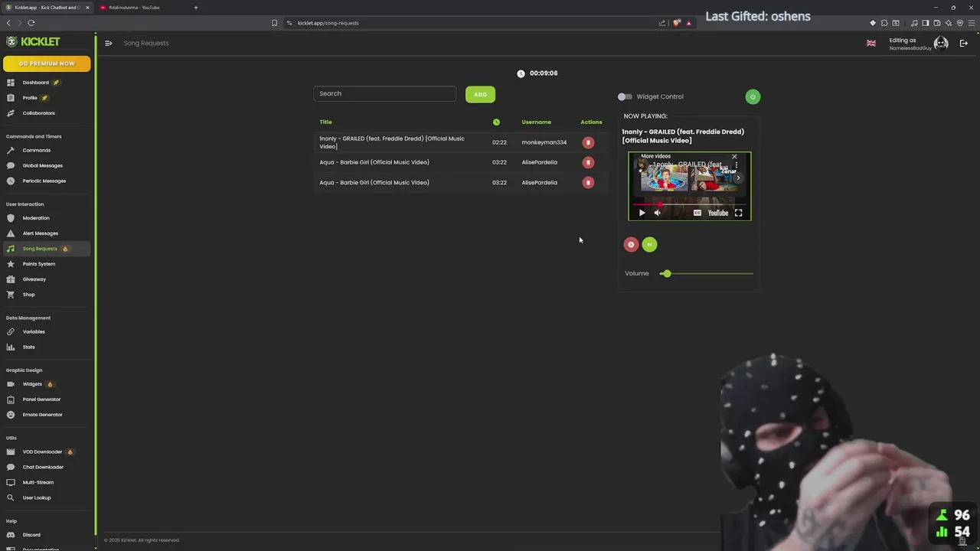Skip to next song with green button

point(649,245)
